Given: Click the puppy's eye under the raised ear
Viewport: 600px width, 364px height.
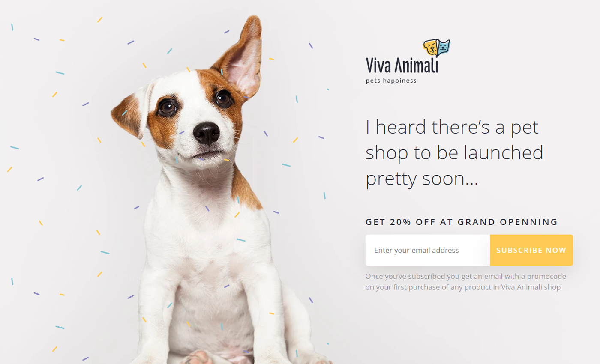Looking at the screenshot, I should click(223, 99).
